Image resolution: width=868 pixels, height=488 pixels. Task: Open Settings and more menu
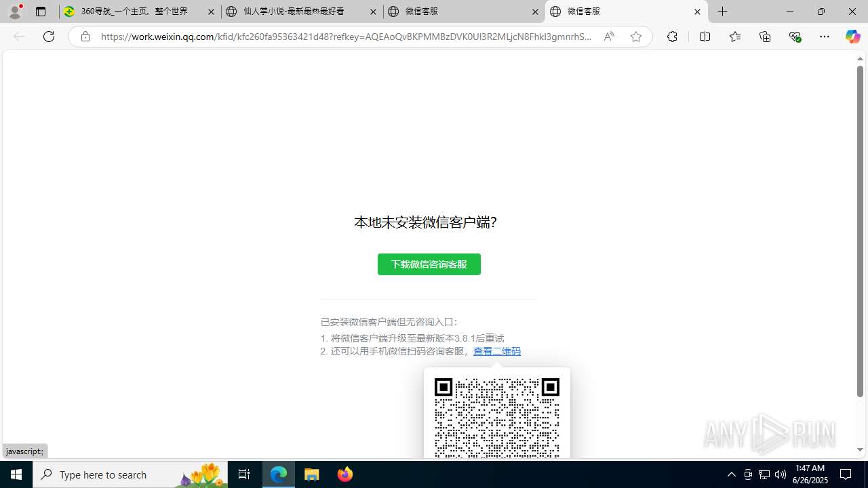(x=825, y=37)
